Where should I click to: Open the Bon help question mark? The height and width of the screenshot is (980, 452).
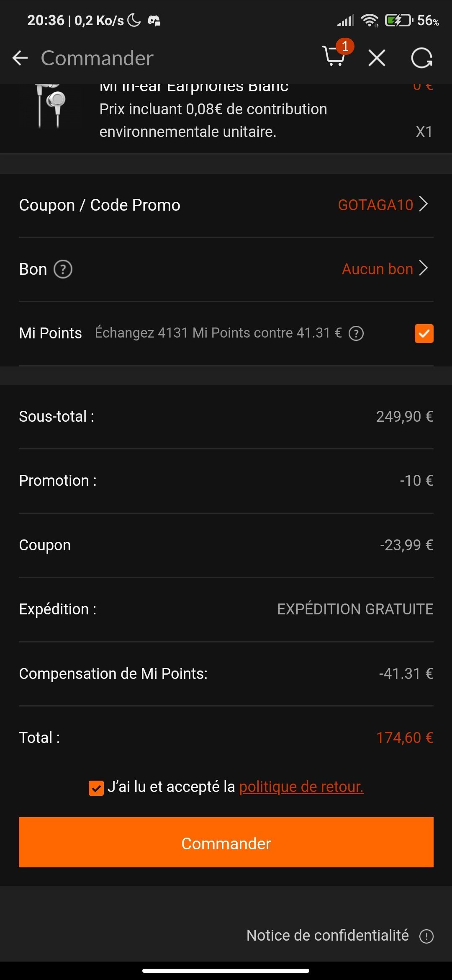(63, 269)
